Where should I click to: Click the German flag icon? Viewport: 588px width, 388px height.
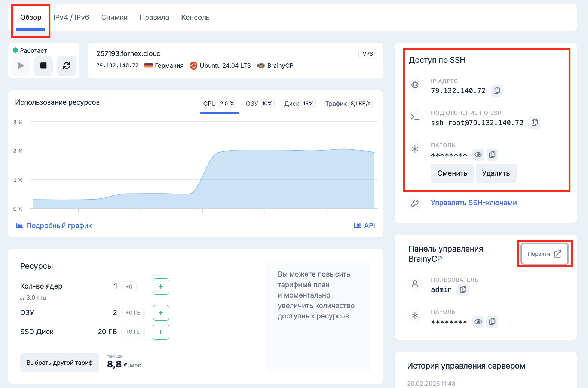click(x=148, y=66)
